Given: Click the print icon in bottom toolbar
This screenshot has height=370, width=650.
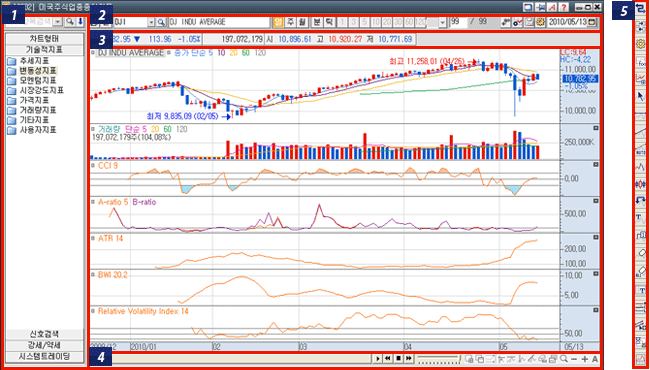Looking at the screenshot, I should pos(553,359).
